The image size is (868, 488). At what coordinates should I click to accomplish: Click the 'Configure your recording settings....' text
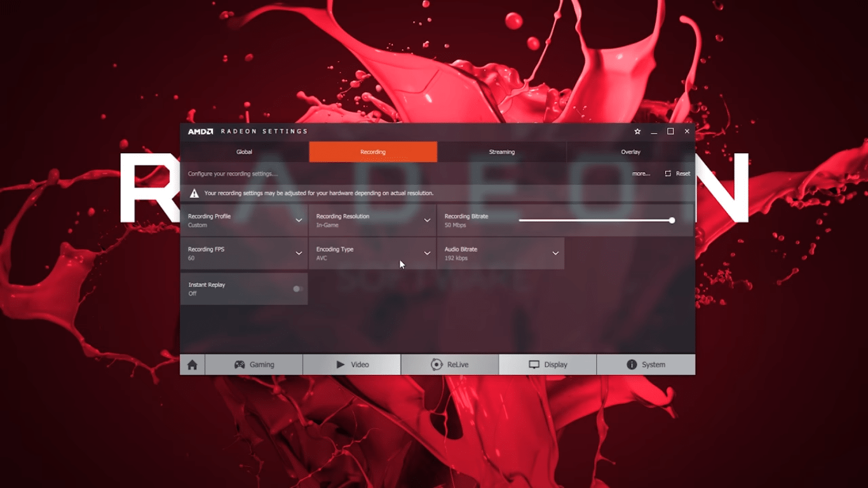[x=233, y=174]
